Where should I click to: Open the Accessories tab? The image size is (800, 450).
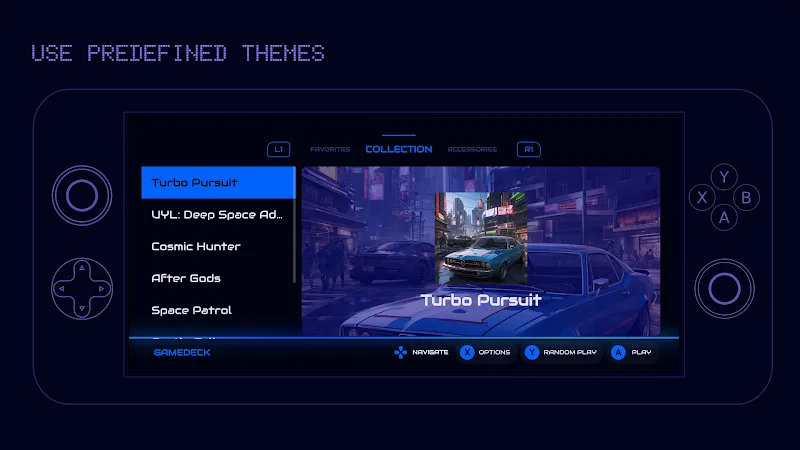[472, 149]
